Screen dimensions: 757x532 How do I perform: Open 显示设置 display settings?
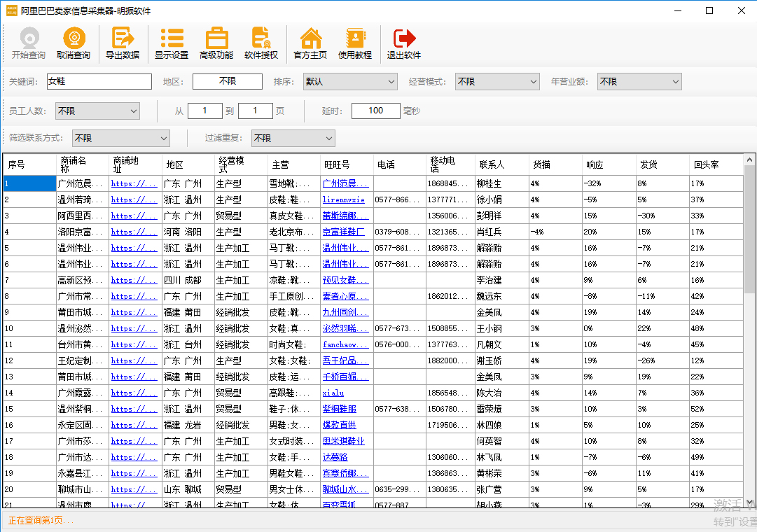pos(172,43)
